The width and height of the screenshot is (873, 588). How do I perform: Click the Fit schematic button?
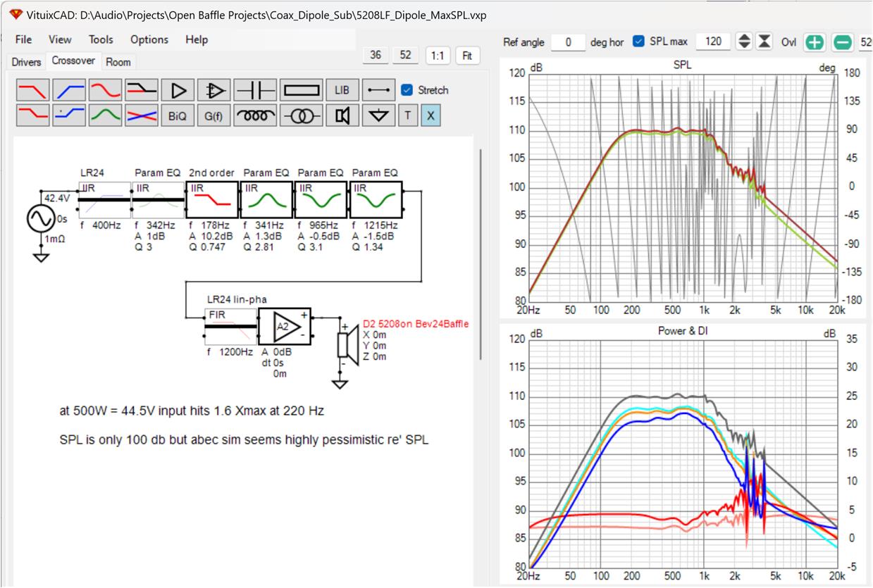pyautogui.click(x=467, y=55)
